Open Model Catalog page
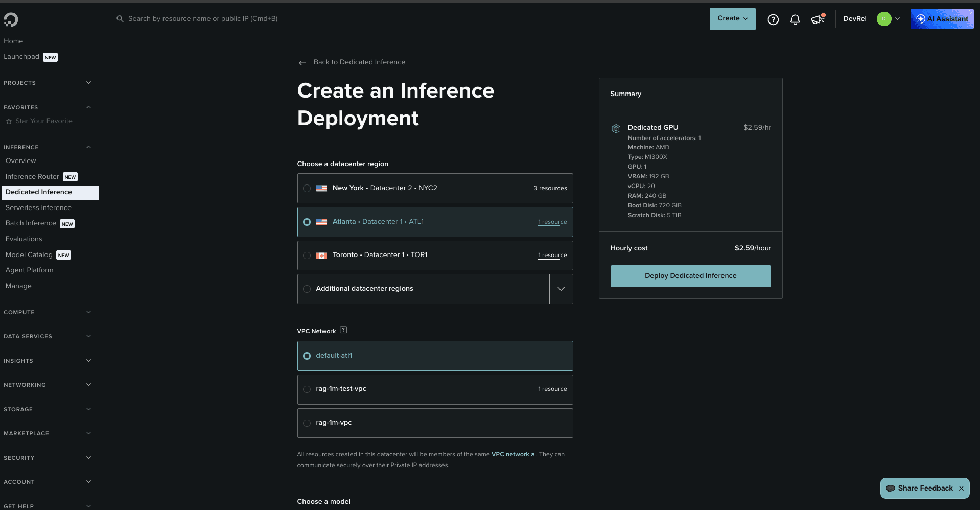Screen dimensions: 980x510 click(x=29, y=254)
